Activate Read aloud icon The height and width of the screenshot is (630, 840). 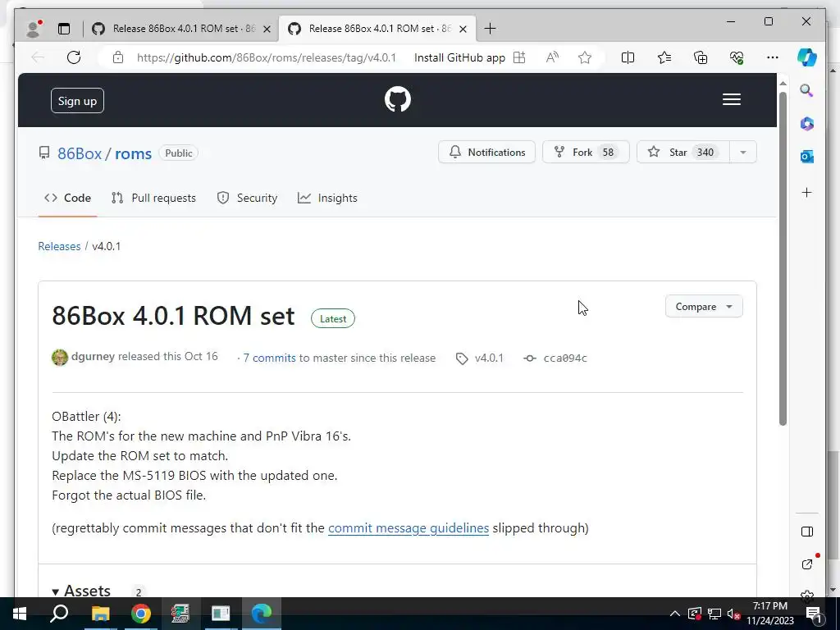pyautogui.click(x=552, y=57)
